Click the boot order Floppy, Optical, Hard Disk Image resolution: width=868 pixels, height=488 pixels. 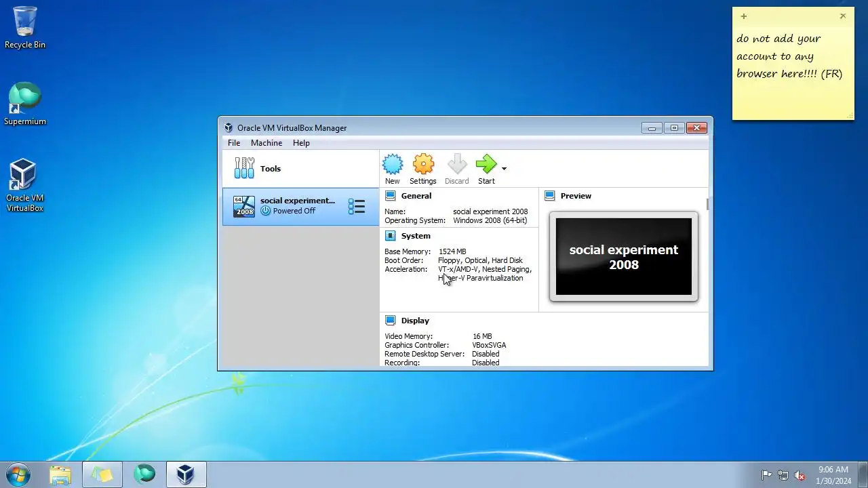(x=480, y=260)
